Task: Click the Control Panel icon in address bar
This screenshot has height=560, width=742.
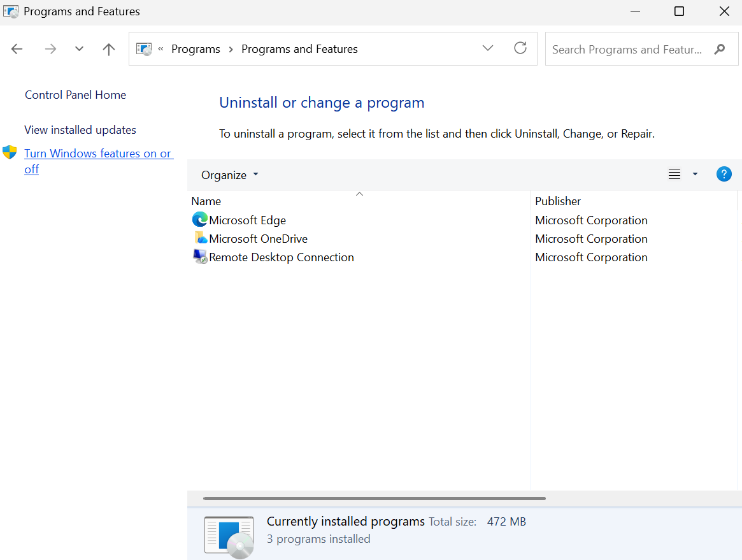Action: click(144, 49)
